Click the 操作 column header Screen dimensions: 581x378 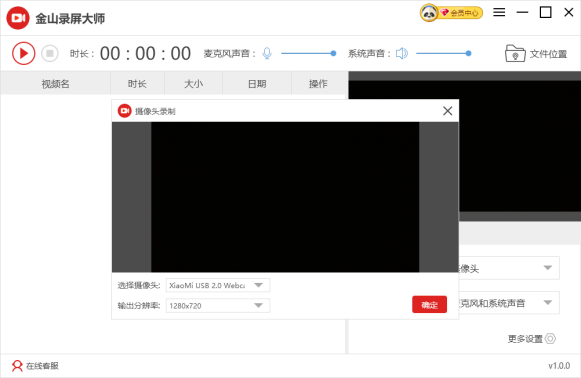[318, 84]
